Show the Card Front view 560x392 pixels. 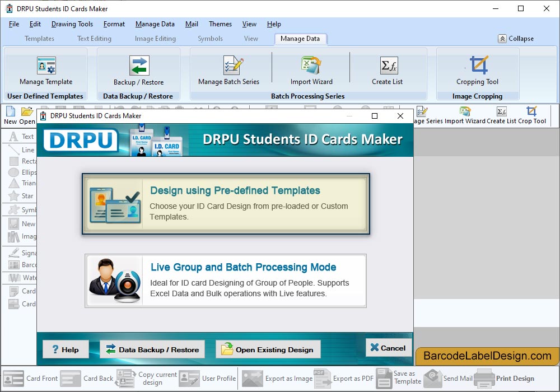tap(30, 379)
